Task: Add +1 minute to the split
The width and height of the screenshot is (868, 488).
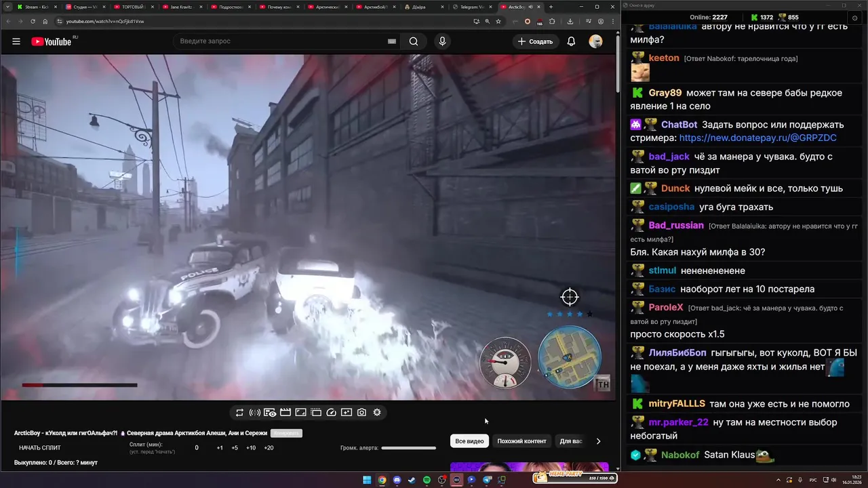Action: (220, 448)
